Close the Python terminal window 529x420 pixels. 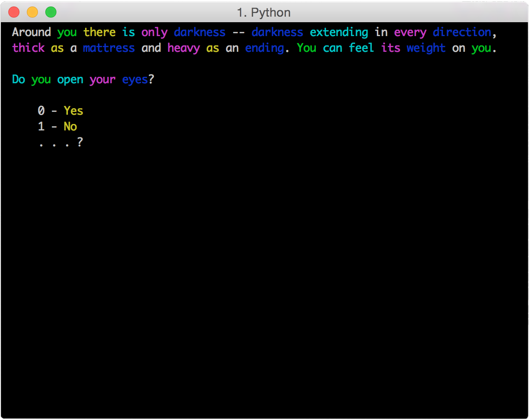pyautogui.click(x=14, y=12)
